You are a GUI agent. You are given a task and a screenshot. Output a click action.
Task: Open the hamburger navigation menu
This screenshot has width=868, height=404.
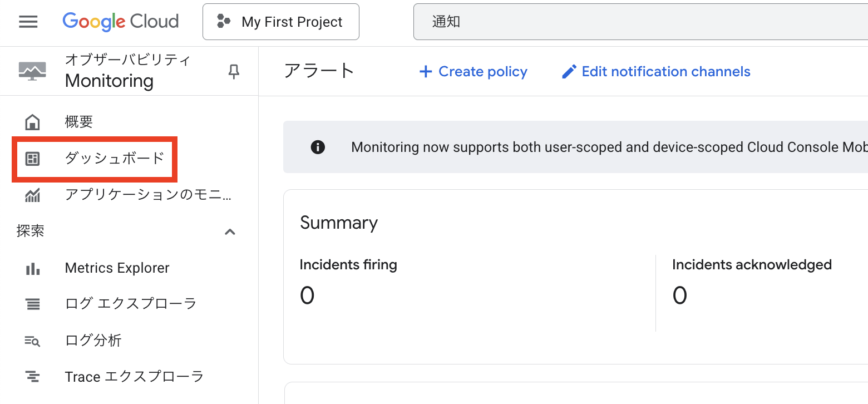(28, 22)
